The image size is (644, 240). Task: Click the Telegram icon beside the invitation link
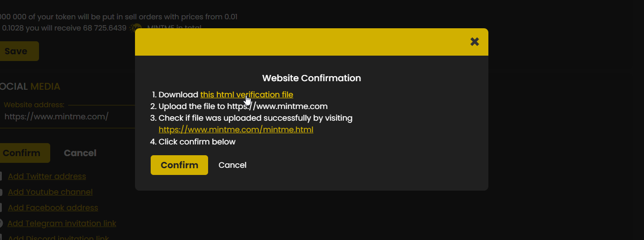coord(1,223)
